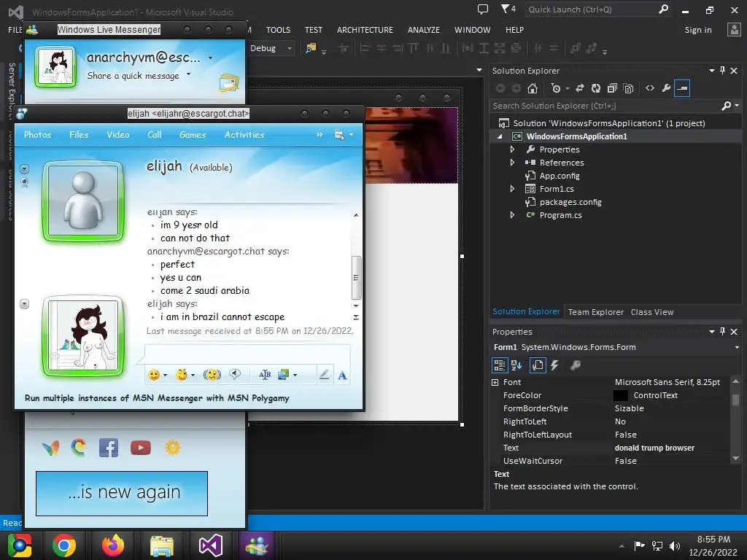Open the TEST menu
This screenshot has height=560, width=747.
pos(314,30)
